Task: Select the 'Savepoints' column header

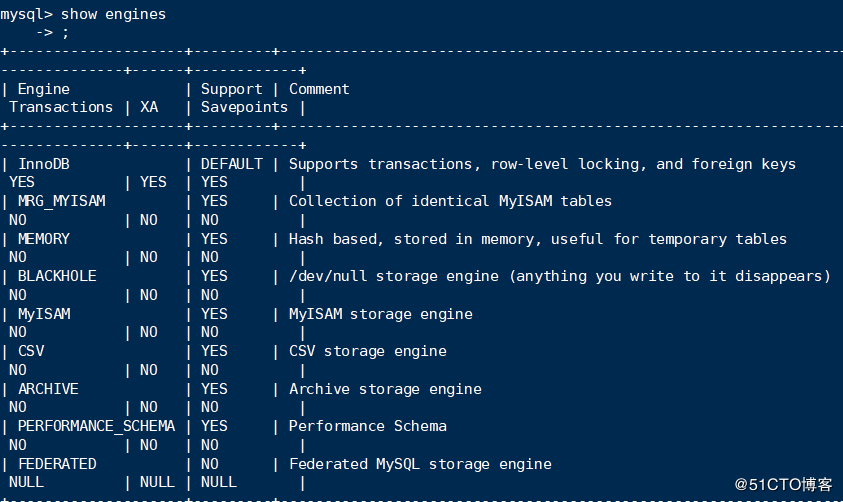Action: coord(245,107)
